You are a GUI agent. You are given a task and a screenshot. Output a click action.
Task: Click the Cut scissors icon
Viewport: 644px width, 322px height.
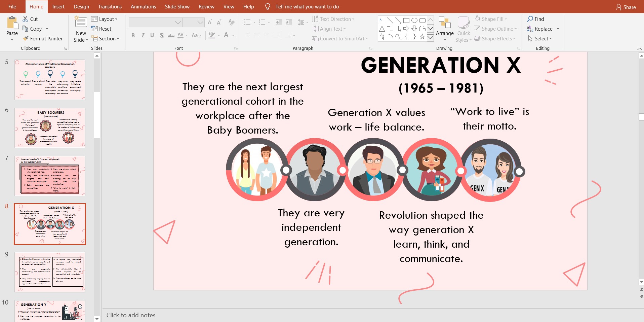coord(26,19)
